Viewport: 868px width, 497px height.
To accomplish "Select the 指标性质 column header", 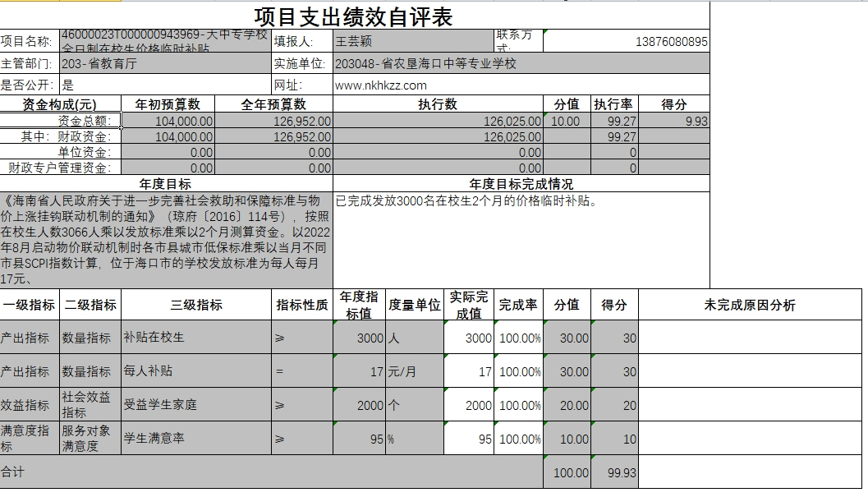I will click(302, 305).
